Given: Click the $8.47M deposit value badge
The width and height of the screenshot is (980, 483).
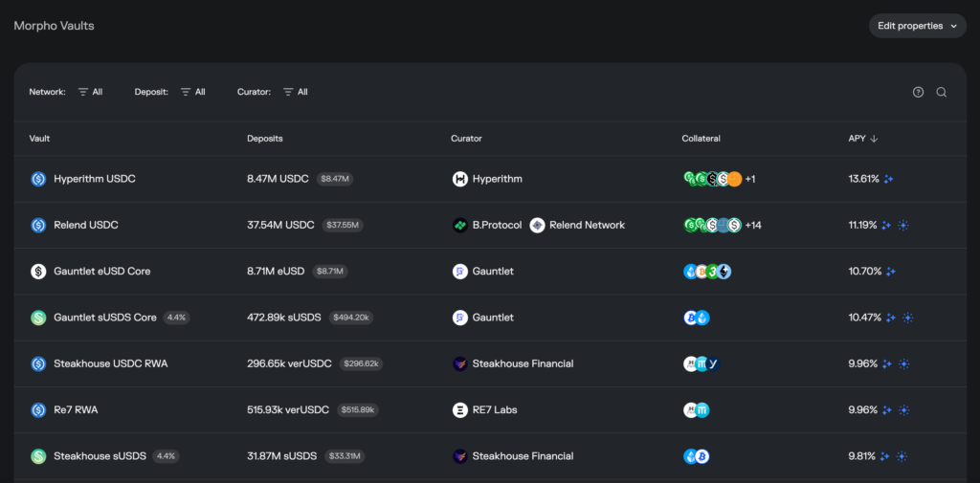Looking at the screenshot, I should coord(335,179).
